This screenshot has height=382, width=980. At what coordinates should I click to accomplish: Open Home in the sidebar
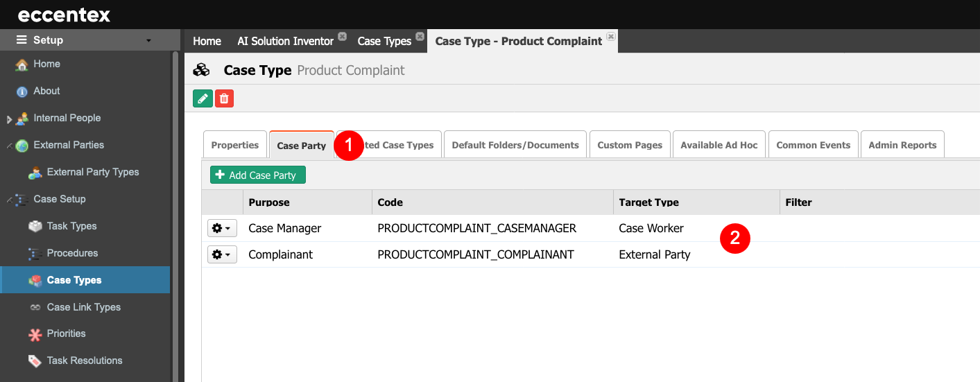click(x=46, y=64)
